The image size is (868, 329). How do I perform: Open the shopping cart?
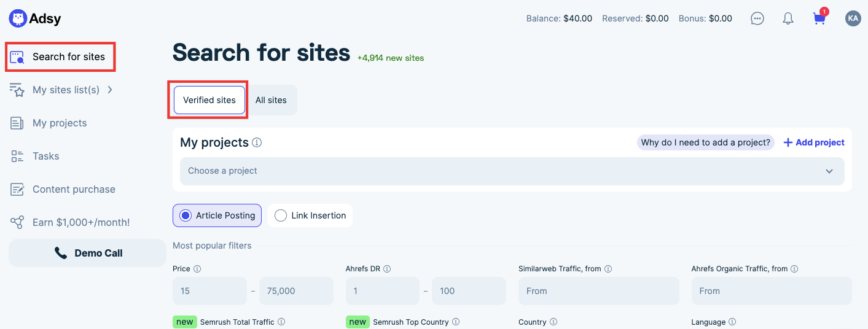coord(819,18)
